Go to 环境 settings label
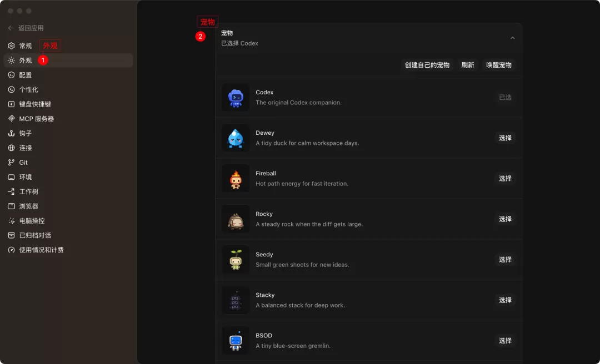600x364 pixels. (x=26, y=177)
